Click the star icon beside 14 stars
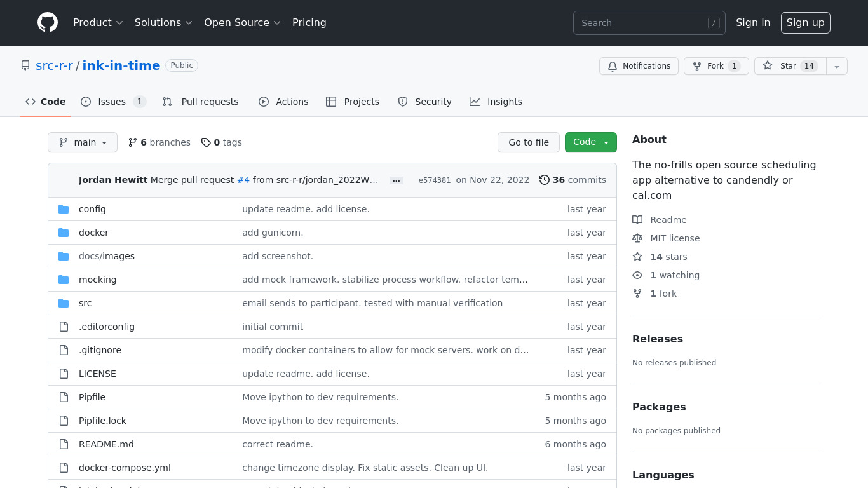This screenshot has width=868, height=488. [x=637, y=257]
